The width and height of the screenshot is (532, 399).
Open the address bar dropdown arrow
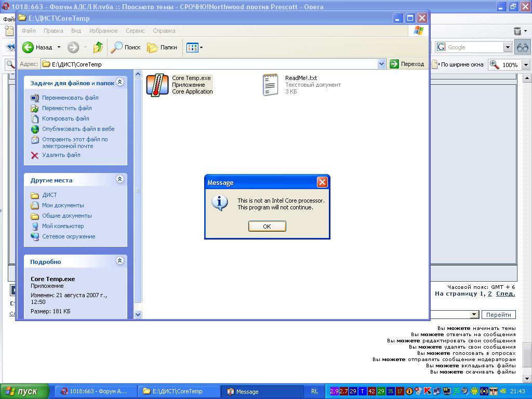(381, 64)
